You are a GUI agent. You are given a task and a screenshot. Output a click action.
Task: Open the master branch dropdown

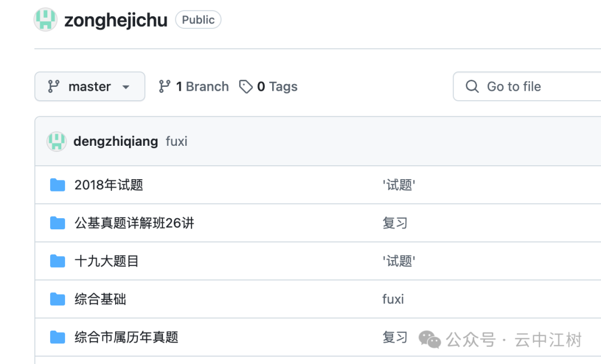[89, 87]
